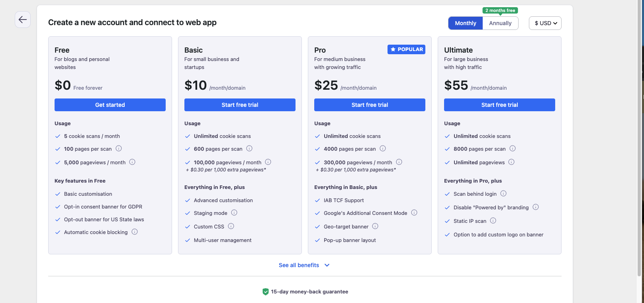Open info icon beside 4000 pages per scan

pyautogui.click(x=383, y=148)
